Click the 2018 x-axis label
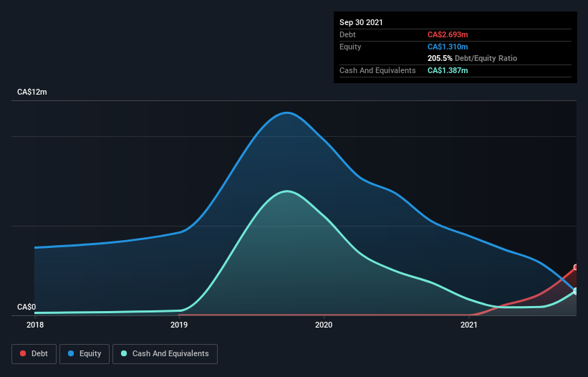 pyautogui.click(x=35, y=325)
